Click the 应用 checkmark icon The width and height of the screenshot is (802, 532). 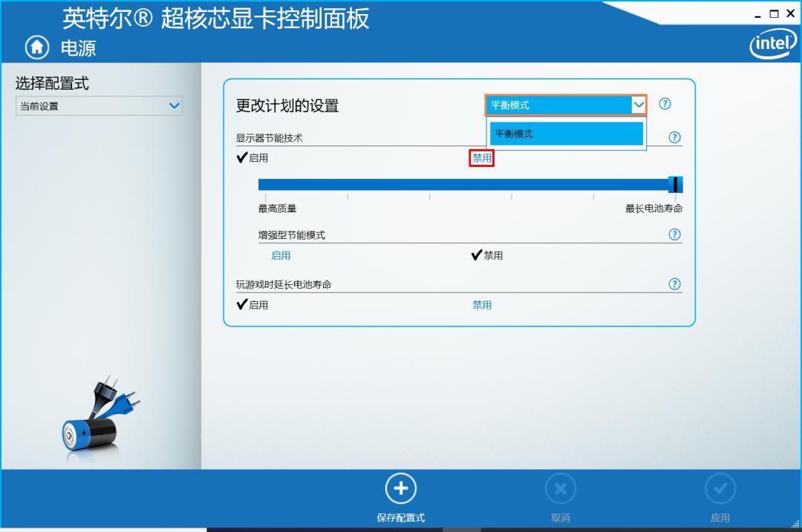[x=720, y=488]
